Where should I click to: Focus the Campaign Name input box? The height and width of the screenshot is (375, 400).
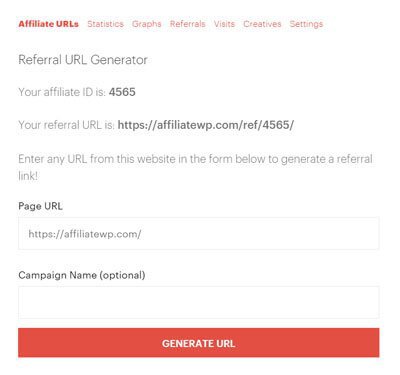(199, 302)
